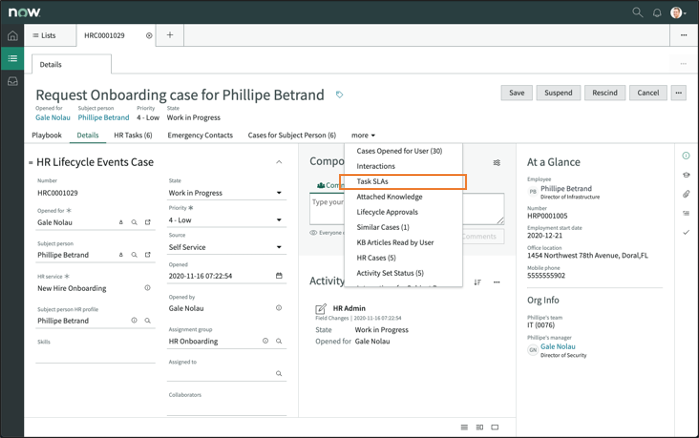Select Task SLAs from more menu

403,181
